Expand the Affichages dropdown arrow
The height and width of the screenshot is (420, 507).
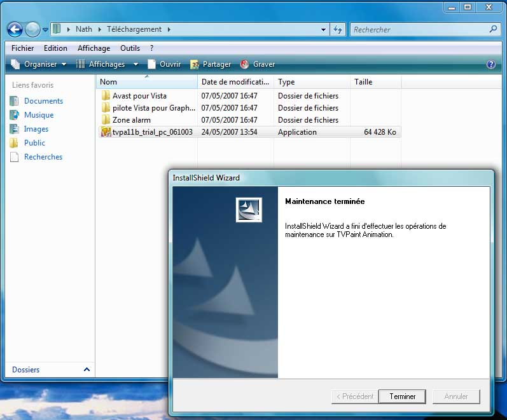click(x=135, y=64)
